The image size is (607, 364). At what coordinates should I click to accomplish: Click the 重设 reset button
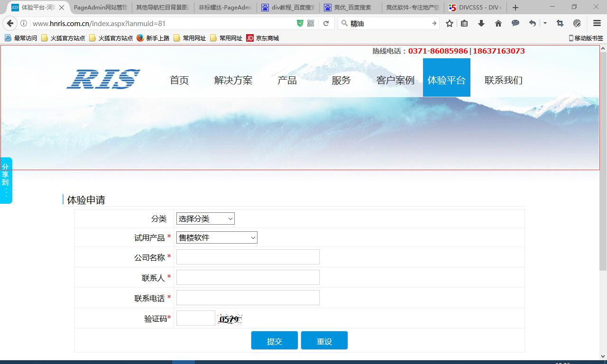(x=324, y=341)
